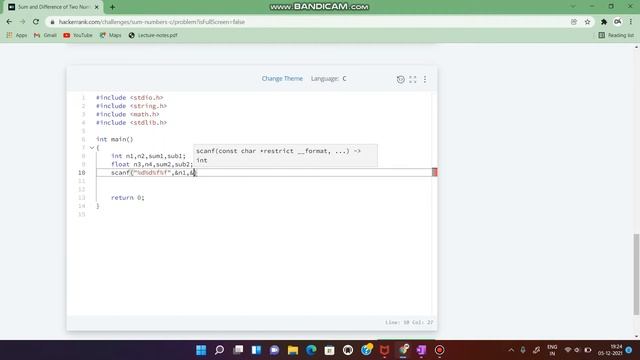Click 'int n1,n2,sum1,sub1;' line
The height and width of the screenshot is (360, 640).
click(x=148, y=156)
